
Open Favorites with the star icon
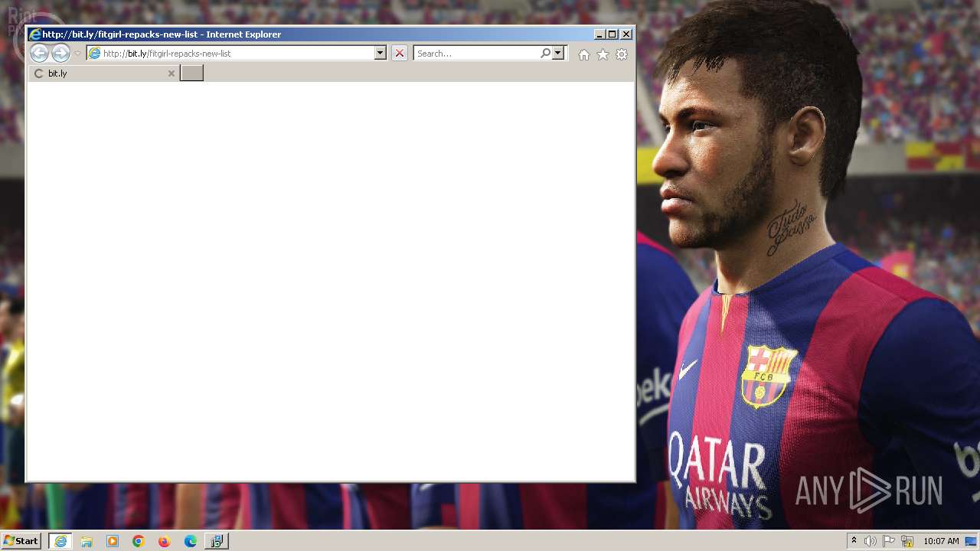[603, 54]
